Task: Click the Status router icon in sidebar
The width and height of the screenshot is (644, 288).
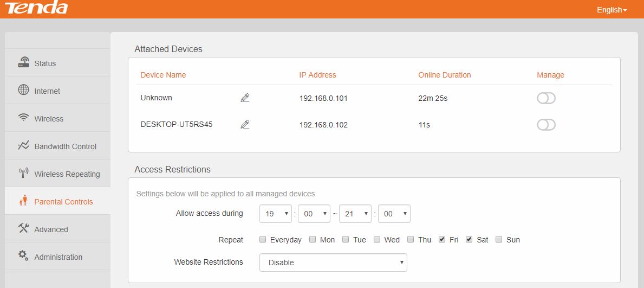Action: pos(23,62)
